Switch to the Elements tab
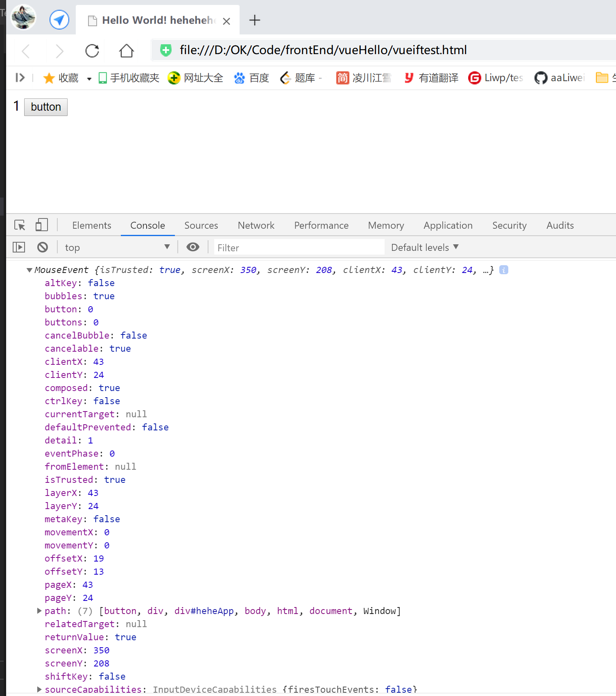 coord(92,225)
